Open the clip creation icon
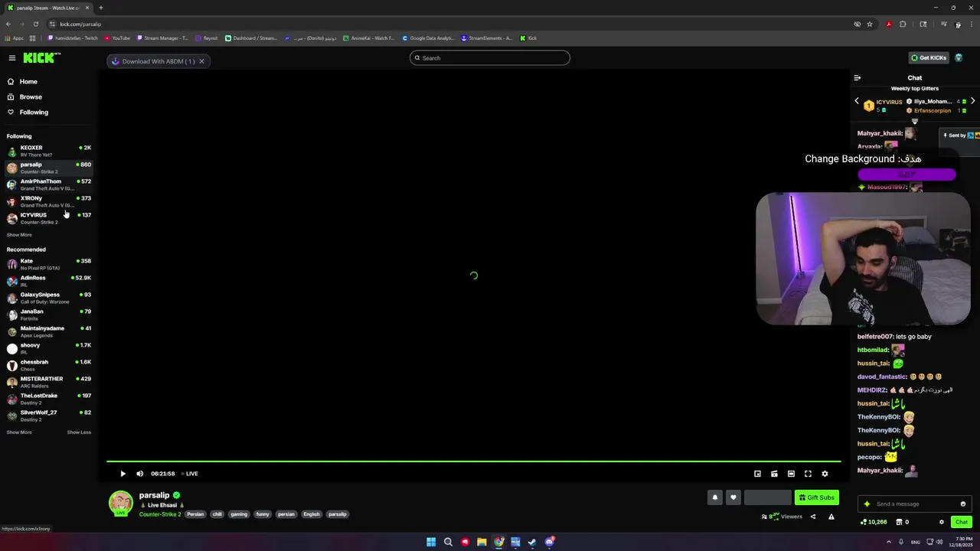Screen dimensions: 980x551 pyautogui.click(x=774, y=474)
